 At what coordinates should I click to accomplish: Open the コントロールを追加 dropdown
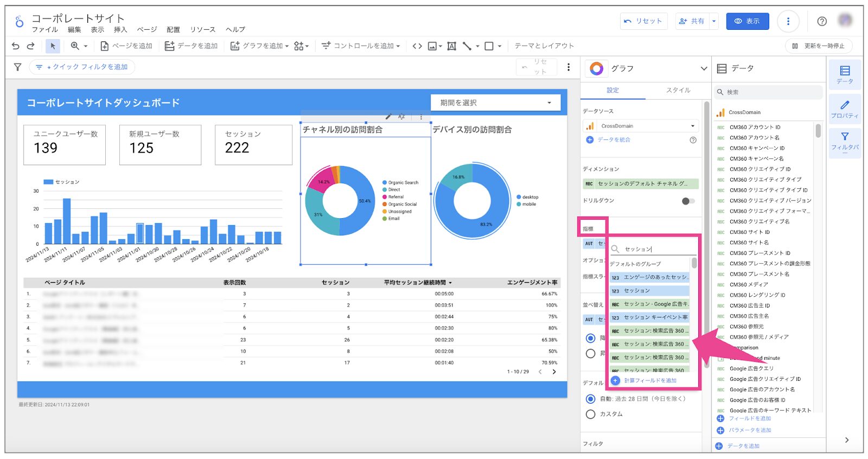361,46
